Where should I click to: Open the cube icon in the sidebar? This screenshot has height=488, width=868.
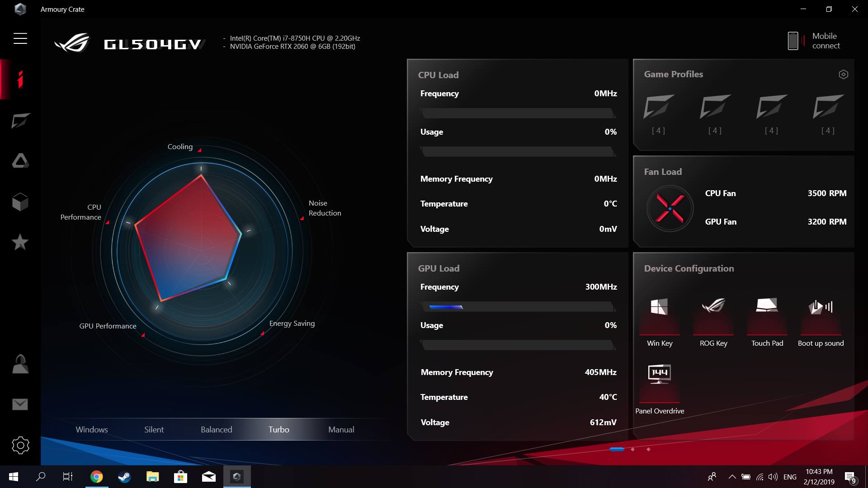20,202
